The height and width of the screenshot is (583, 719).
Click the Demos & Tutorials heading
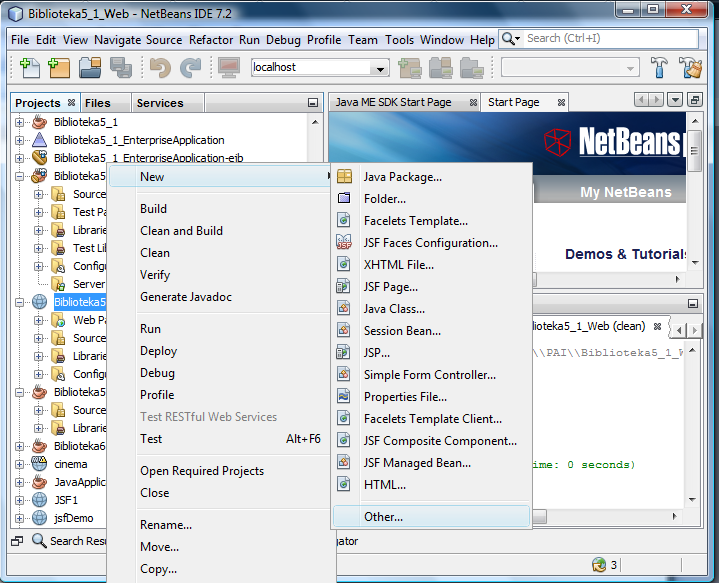(x=625, y=254)
